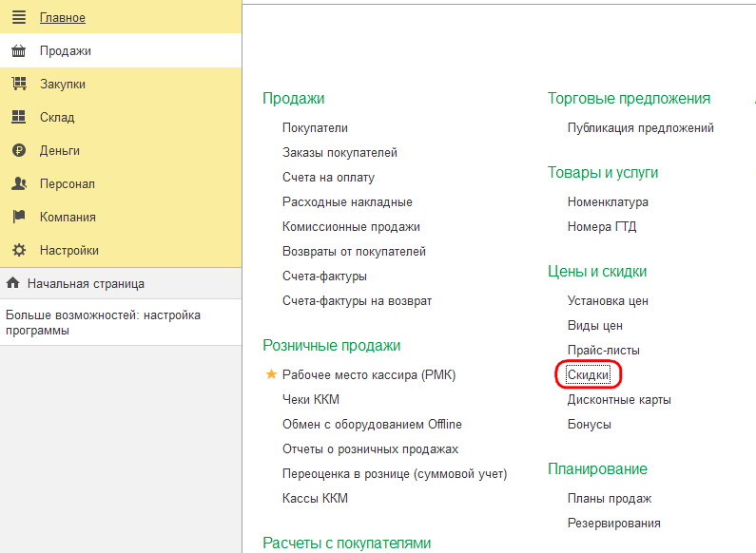This screenshot has width=756, height=553.
Task: Click the Цены и скидки heading
Action: 597,271
